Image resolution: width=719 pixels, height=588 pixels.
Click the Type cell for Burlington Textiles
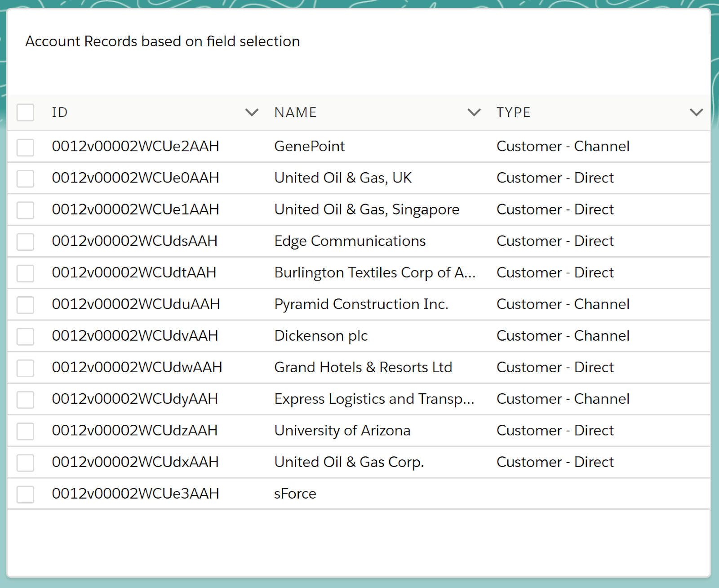(x=555, y=272)
